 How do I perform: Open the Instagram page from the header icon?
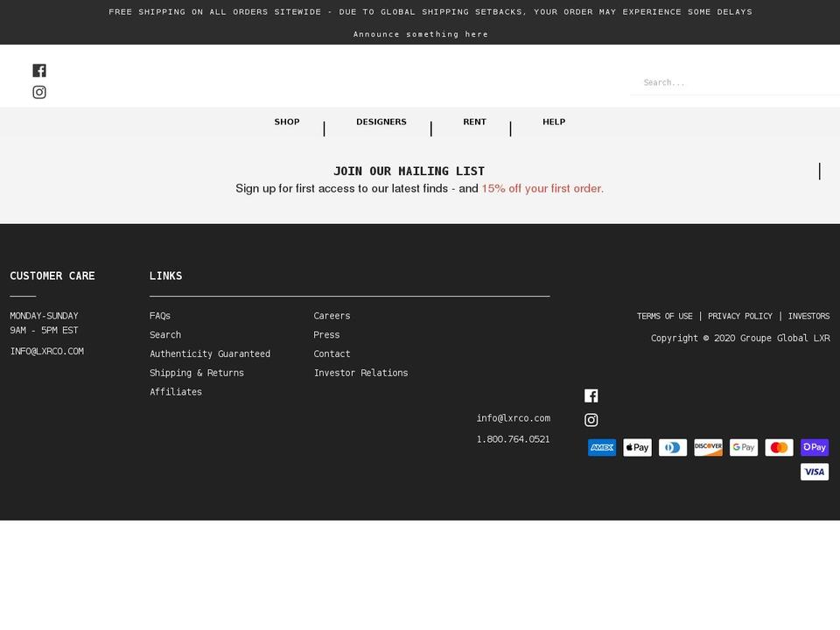[x=39, y=92]
